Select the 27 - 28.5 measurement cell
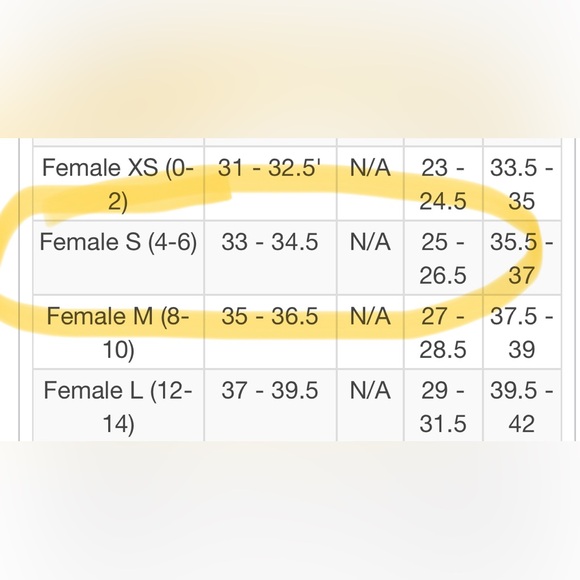This screenshot has width=580, height=580. (444, 332)
